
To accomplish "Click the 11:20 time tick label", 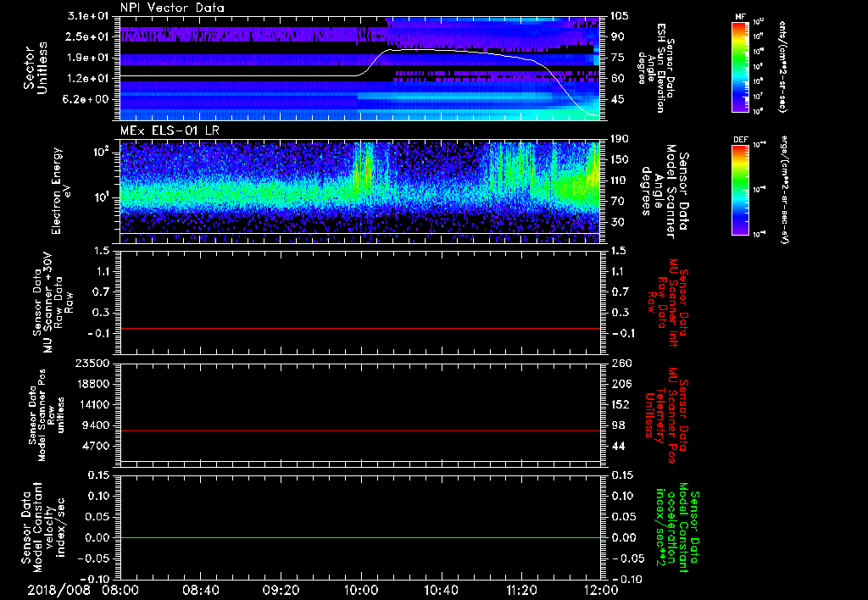I will [521, 588].
